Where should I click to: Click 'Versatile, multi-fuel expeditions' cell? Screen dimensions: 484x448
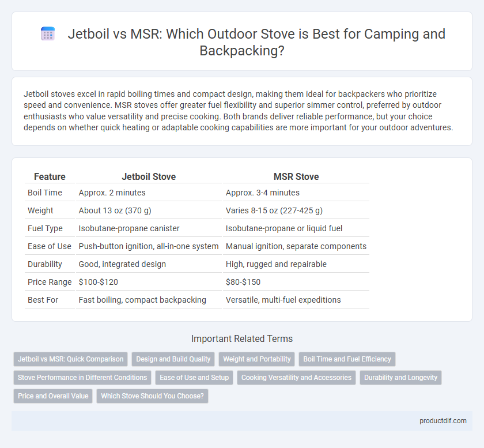click(x=296, y=300)
